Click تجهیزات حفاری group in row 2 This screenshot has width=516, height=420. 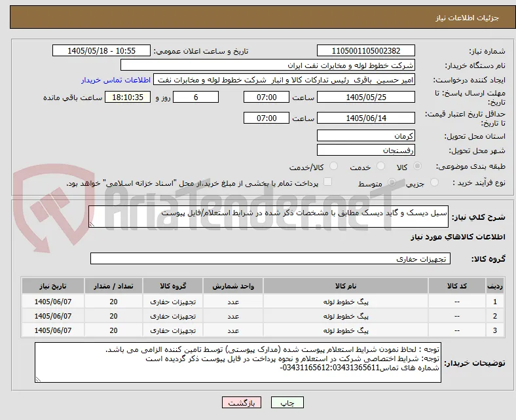pyautogui.click(x=173, y=316)
